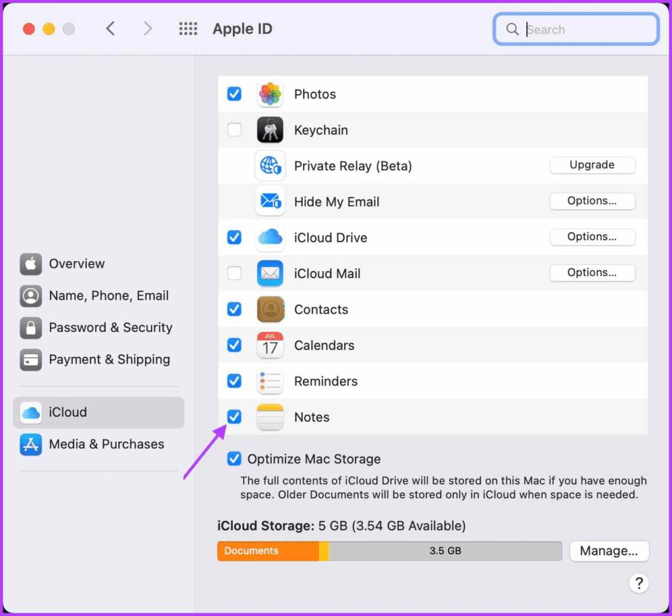Click the 3.5 GB free storage segment
The width and height of the screenshot is (672, 616).
446,551
